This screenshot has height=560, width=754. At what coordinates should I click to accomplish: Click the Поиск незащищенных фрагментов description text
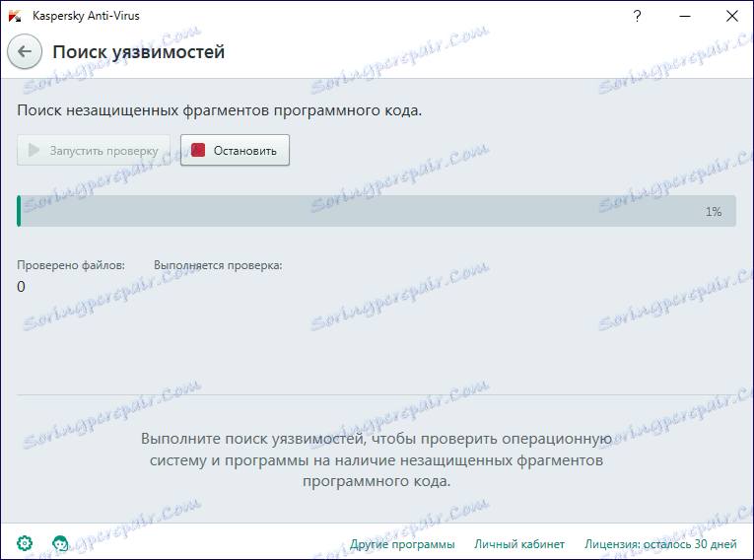[219, 110]
